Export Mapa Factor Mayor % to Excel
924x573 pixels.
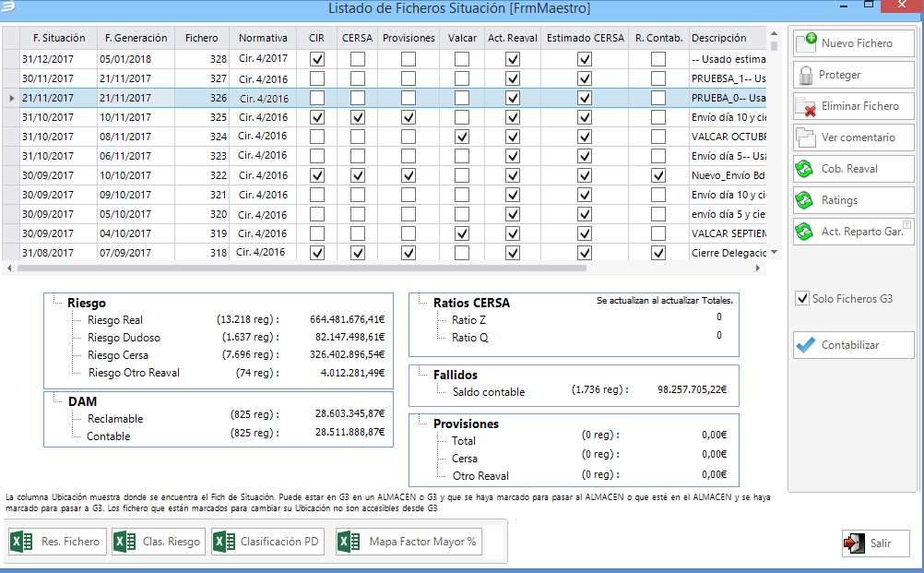coord(409,541)
